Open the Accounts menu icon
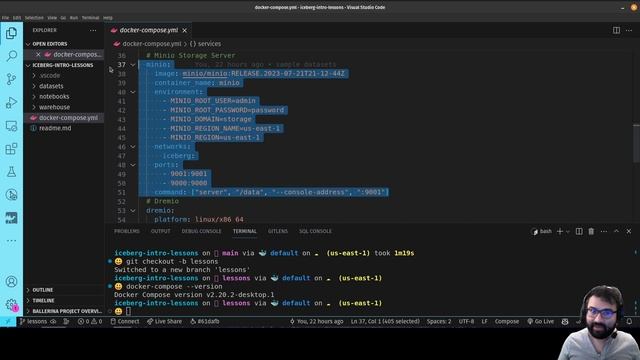Screen dimensions: 640x360 tap(11, 282)
